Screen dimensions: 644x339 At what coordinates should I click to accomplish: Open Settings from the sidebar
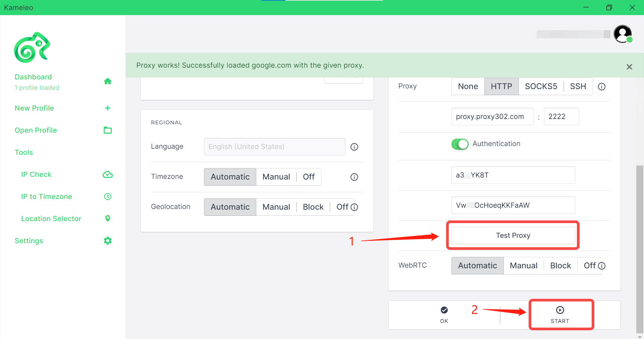point(29,241)
